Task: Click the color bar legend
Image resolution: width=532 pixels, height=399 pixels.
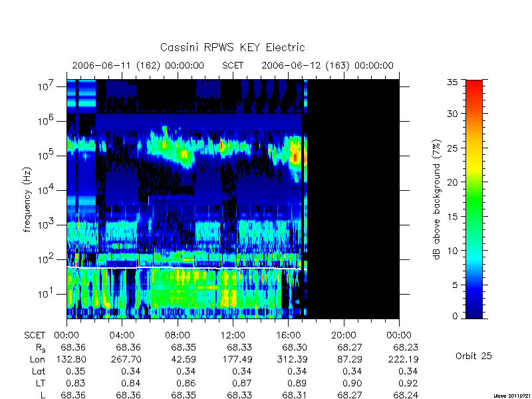Action: pyautogui.click(x=474, y=199)
